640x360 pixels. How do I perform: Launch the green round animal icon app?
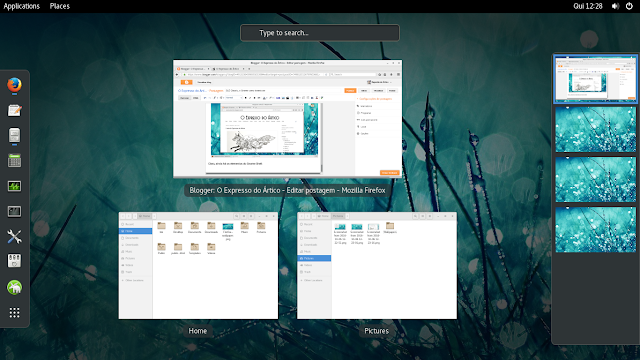(x=14, y=287)
